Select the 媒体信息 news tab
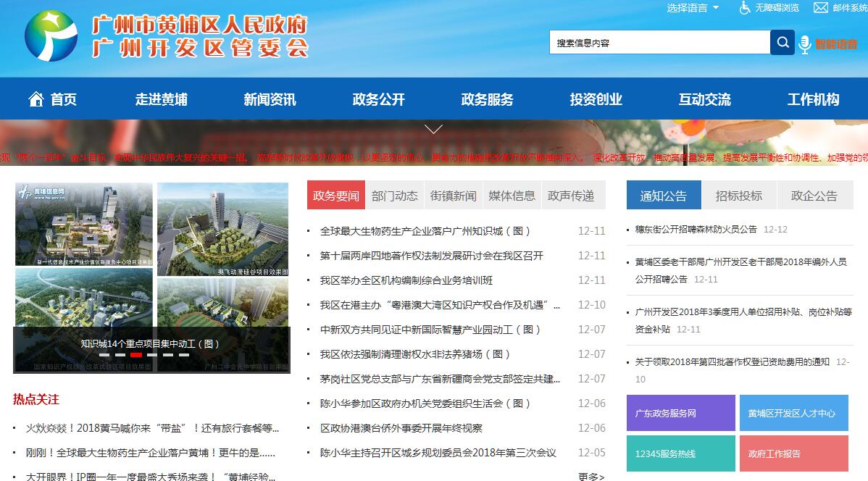Screen dimensions: 868x481 pyautogui.click(x=512, y=196)
